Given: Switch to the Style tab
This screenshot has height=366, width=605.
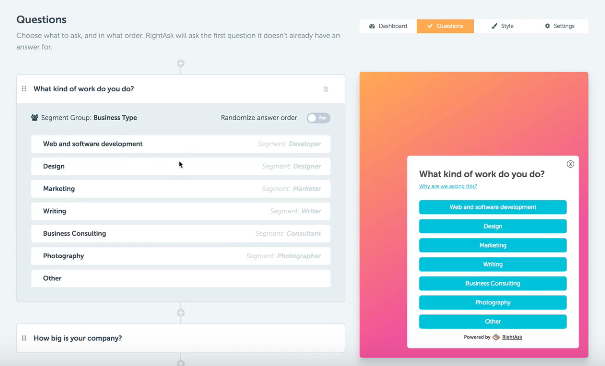Looking at the screenshot, I should 502,26.
